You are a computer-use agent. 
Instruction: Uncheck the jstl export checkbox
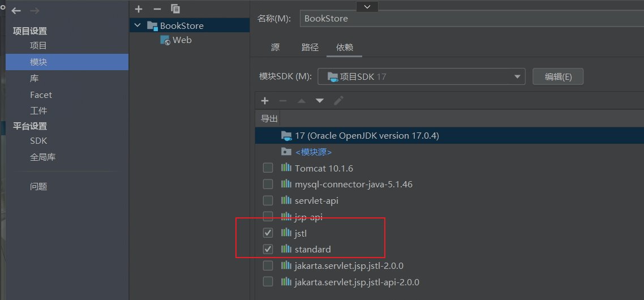tap(268, 233)
